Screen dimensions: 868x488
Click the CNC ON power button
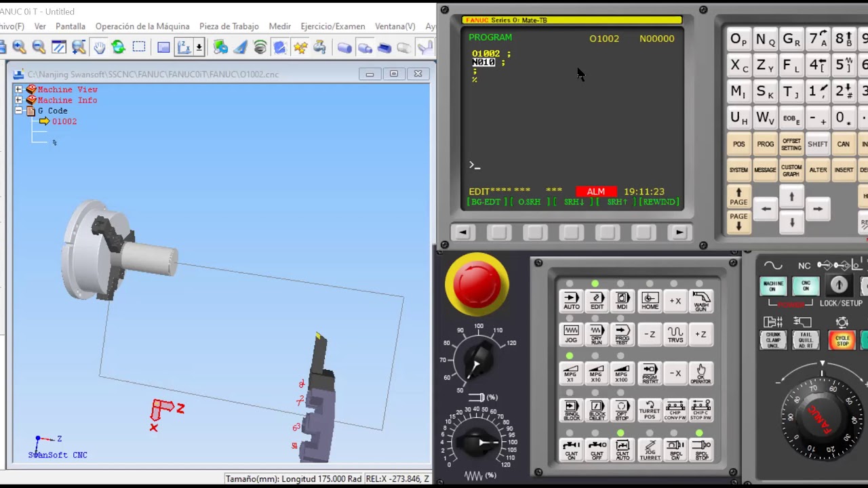coord(806,287)
